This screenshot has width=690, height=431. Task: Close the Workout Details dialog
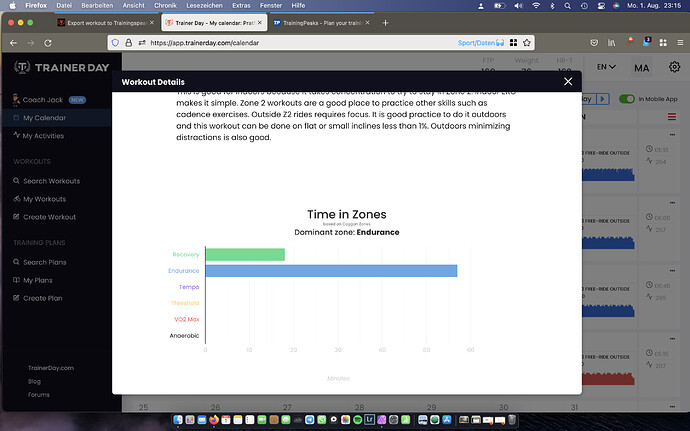[x=568, y=81]
